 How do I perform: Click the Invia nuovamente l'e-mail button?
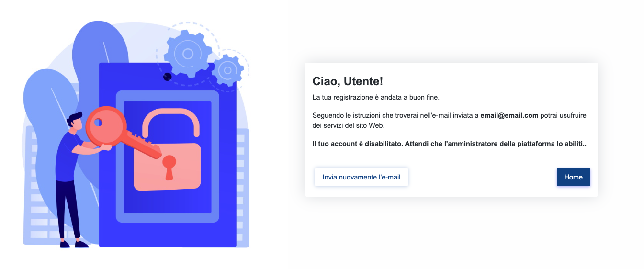[361, 177]
